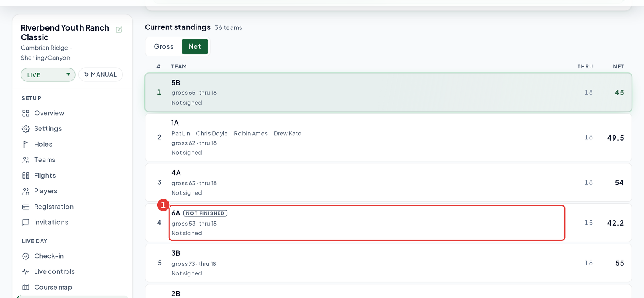Click the Check-in checkmark circle icon
Image resolution: width=644 pixels, height=298 pixels.
coord(26,256)
